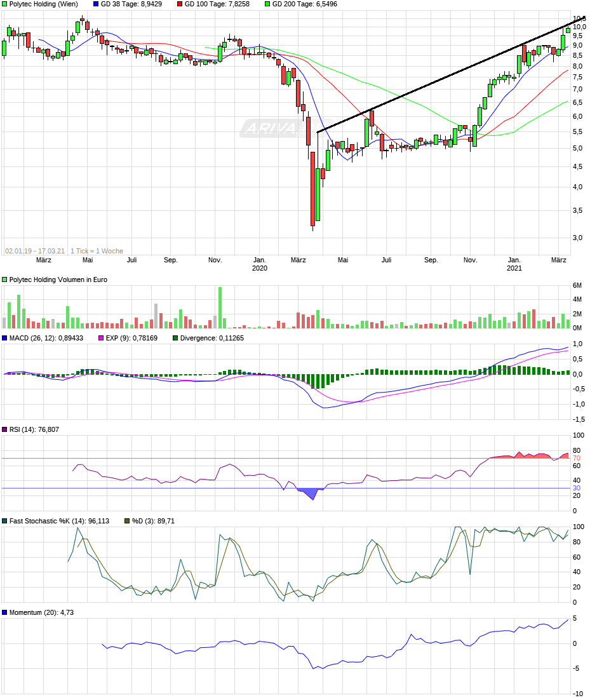Click the 'Divergence: 0,11265' label
This screenshot has height=700, width=597.
(212, 339)
